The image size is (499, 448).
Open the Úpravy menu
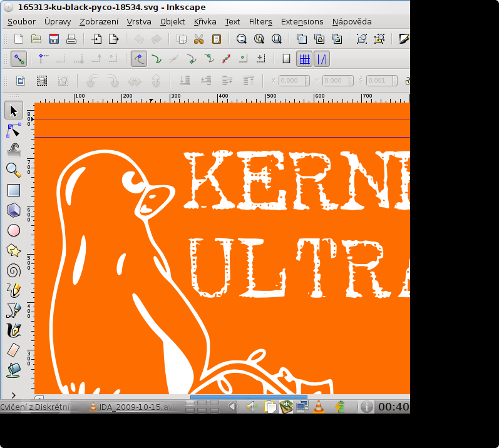(x=58, y=22)
